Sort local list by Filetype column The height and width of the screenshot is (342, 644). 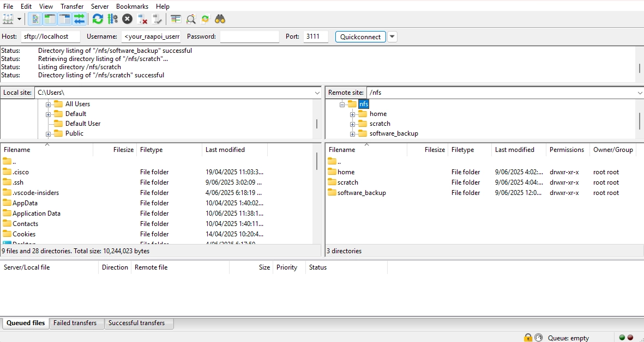click(169, 150)
